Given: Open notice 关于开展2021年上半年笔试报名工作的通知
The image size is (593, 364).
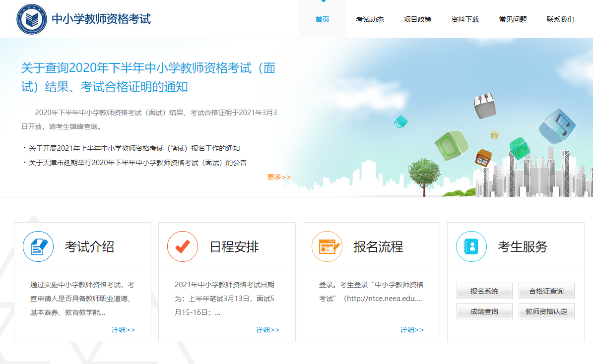Looking at the screenshot, I should click(x=134, y=148).
